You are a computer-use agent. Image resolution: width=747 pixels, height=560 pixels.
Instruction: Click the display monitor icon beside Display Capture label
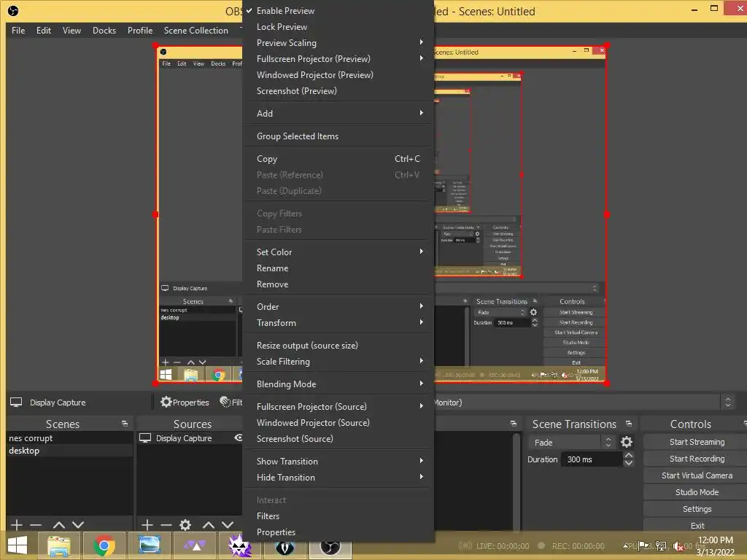(16, 402)
